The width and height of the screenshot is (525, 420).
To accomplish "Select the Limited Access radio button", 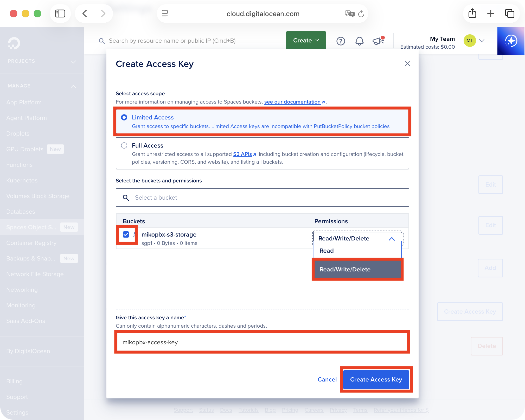I will (124, 117).
